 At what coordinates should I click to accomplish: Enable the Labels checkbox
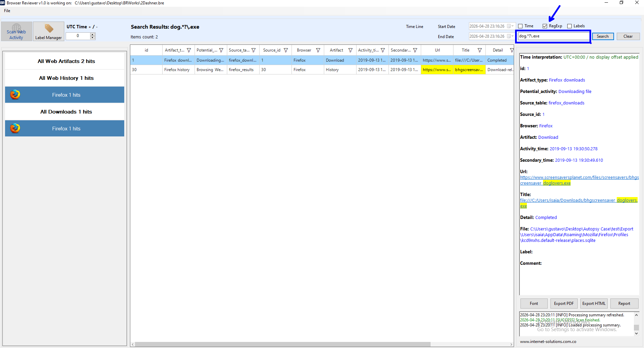[x=570, y=26]
